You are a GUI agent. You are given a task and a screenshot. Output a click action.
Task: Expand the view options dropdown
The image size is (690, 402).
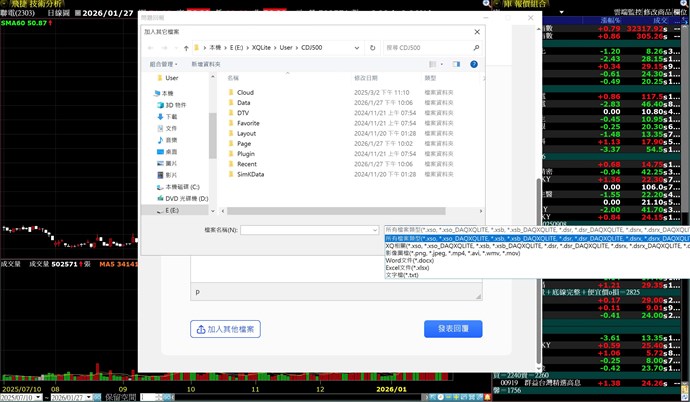[440, 64]
